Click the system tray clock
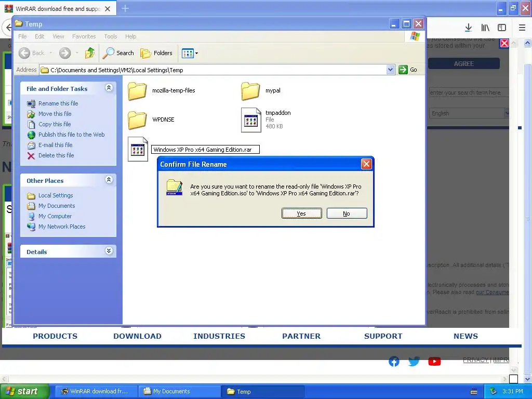Viewport: 532px width, 399px height. coord(513,392)
